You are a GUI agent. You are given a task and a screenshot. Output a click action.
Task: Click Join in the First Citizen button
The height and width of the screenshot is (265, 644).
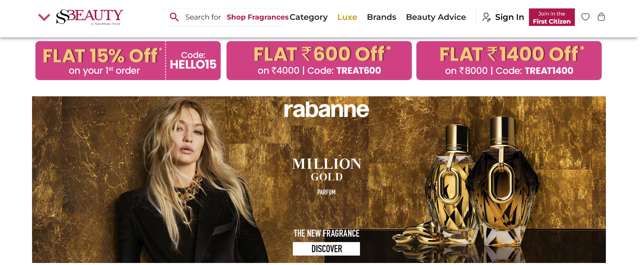click(x=552, y=17)
